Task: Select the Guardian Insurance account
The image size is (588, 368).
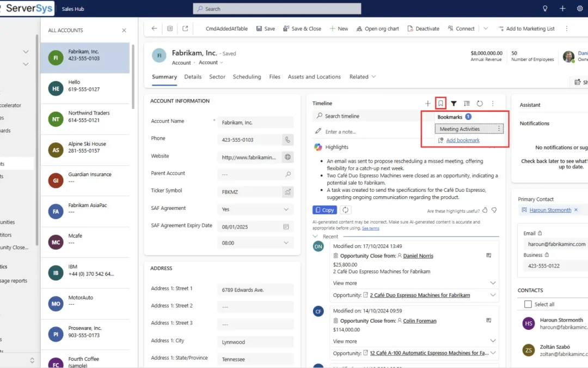Action: click(x=85, y=180)
